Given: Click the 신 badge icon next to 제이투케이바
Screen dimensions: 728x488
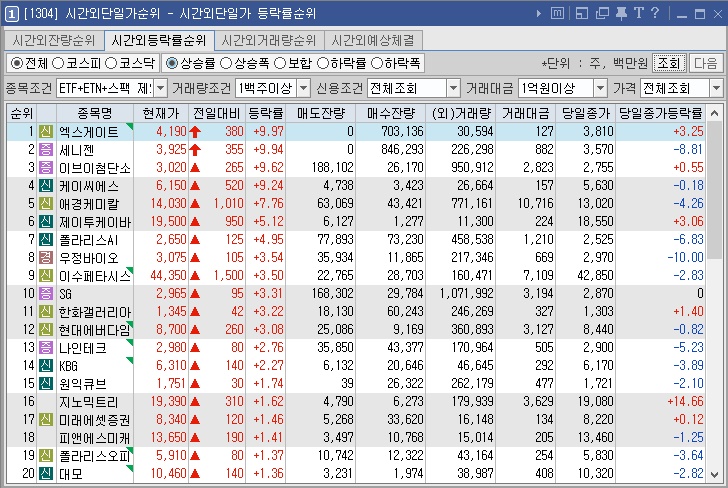Looking at the screenshot, I should (x=46, y=221).
